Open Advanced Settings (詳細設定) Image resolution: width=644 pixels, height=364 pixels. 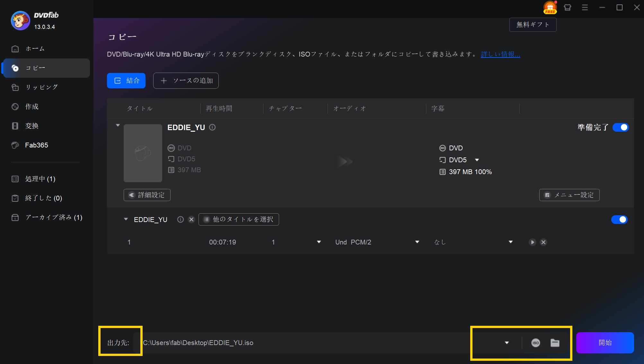tap(147, 195)
